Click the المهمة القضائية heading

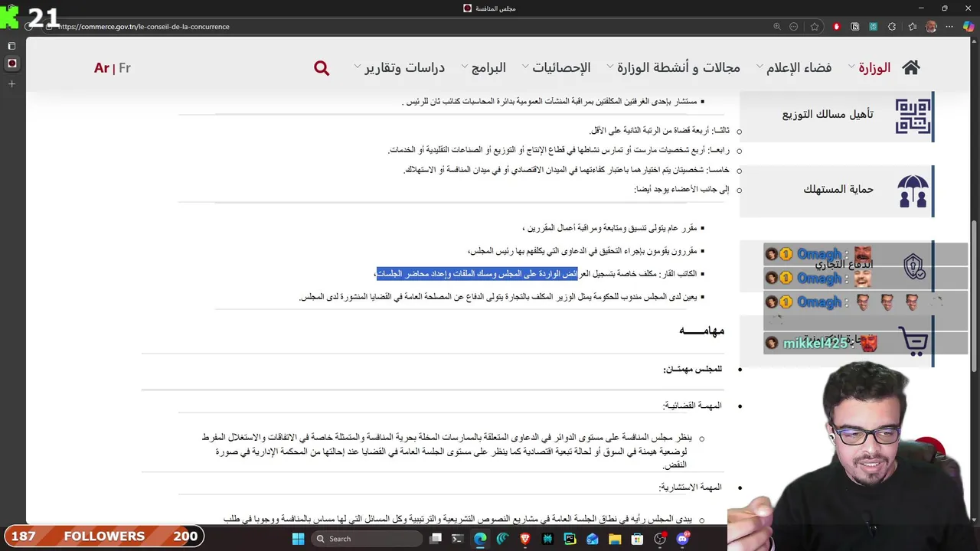coord(692,406)
